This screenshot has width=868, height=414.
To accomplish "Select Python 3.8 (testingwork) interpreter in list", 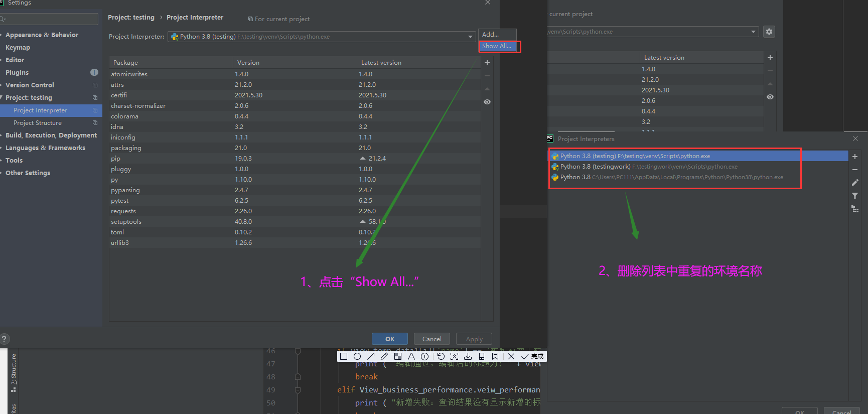I will tap(698, 167).
